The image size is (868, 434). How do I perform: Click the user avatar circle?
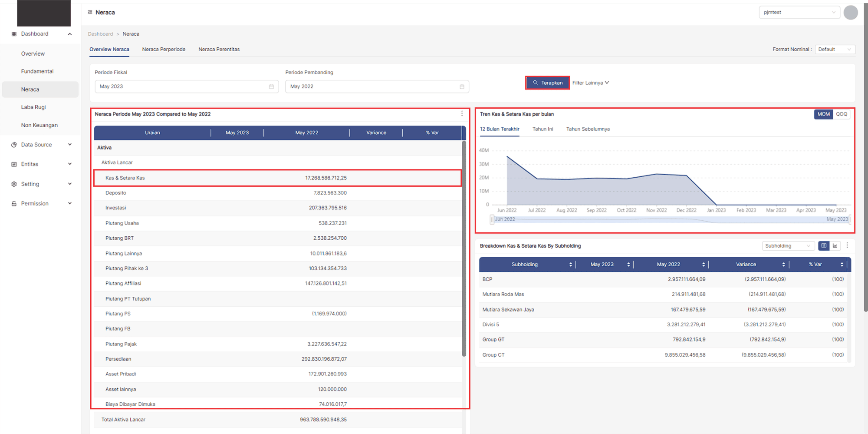point(850,13)
